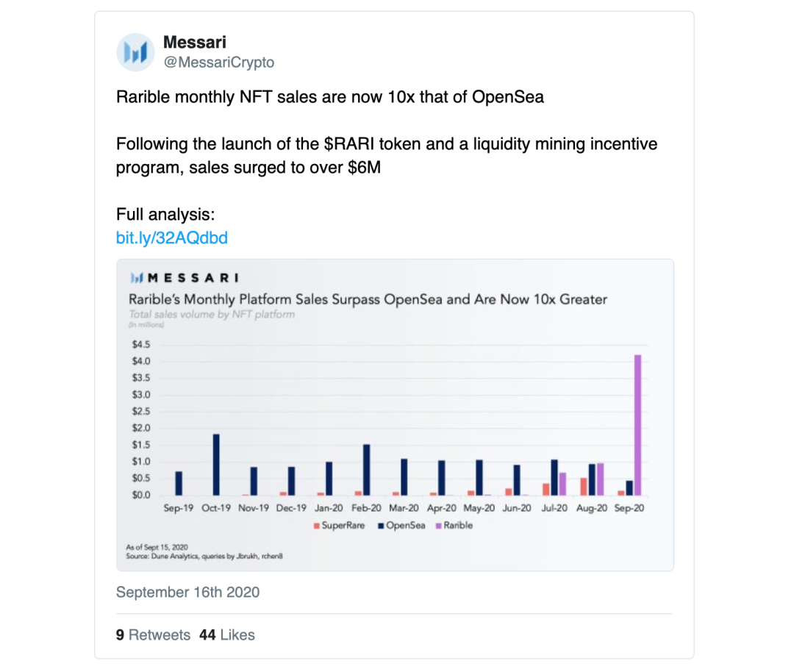This screenshot has width=794, height=672.
Task: Open the bit.ly/32AQdbd analysis link
Action: click(x=171, y=237)
